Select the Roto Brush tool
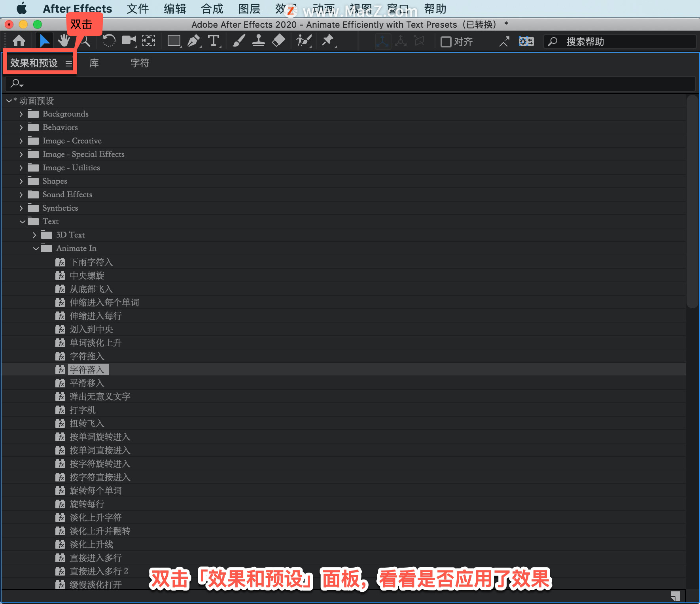This screenshot has height=604, width=700. [x=304, y=41]
